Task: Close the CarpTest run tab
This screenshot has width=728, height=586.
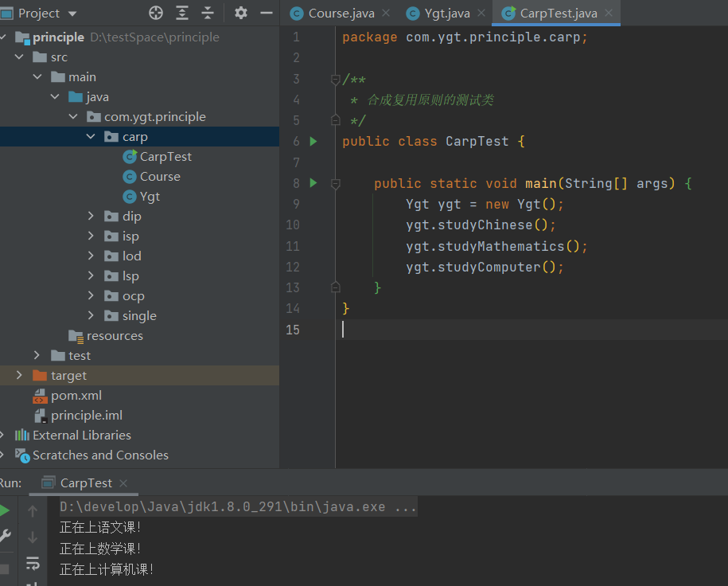Action: click(x=123, y=483)
